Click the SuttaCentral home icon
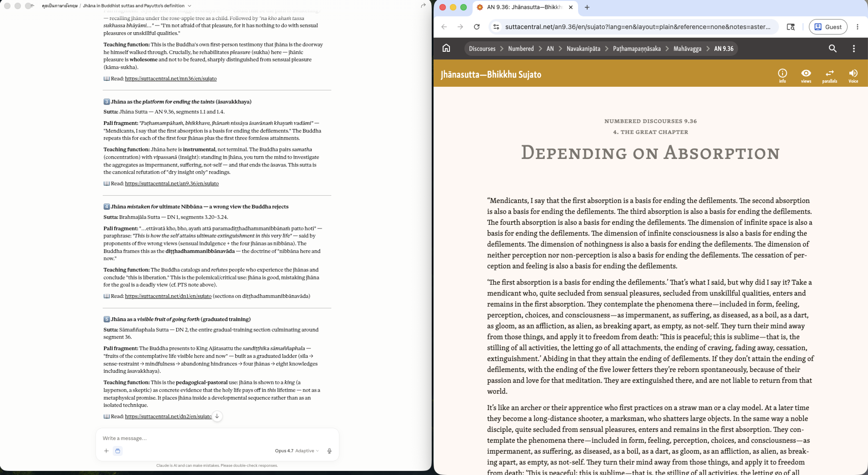868x475 pixels. [446, 48]
